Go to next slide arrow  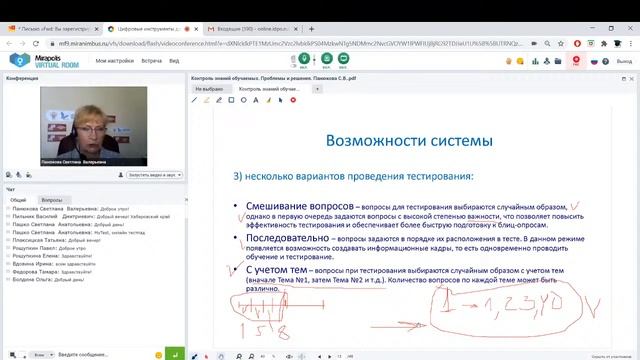point(330,357)
